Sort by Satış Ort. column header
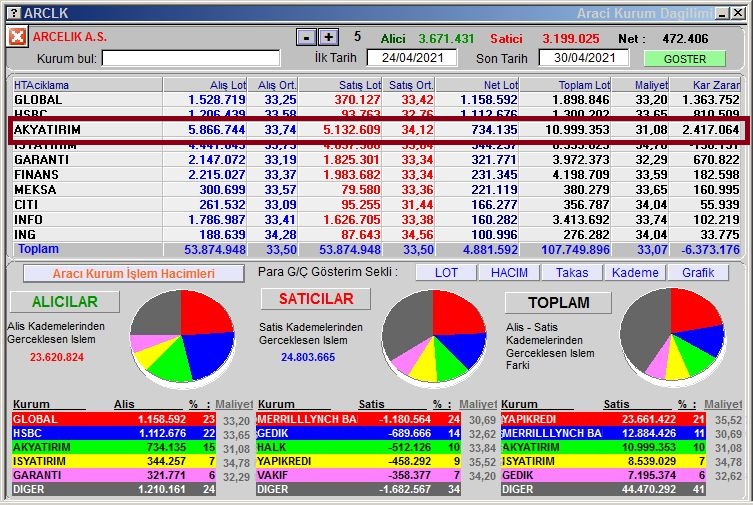753x505 pixels. tap(409, 85)
